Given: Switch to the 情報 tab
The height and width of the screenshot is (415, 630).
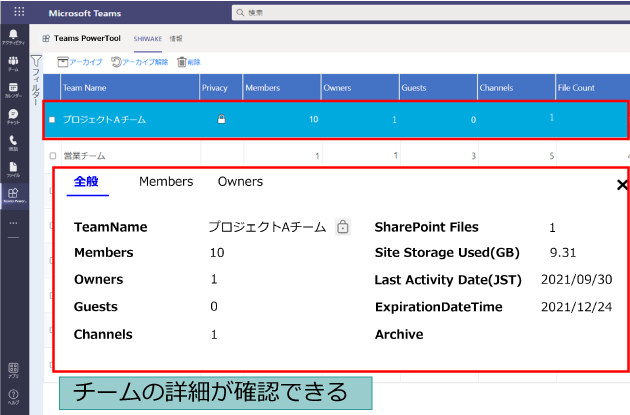Looking at the screenshot, I should click(176, 39).
